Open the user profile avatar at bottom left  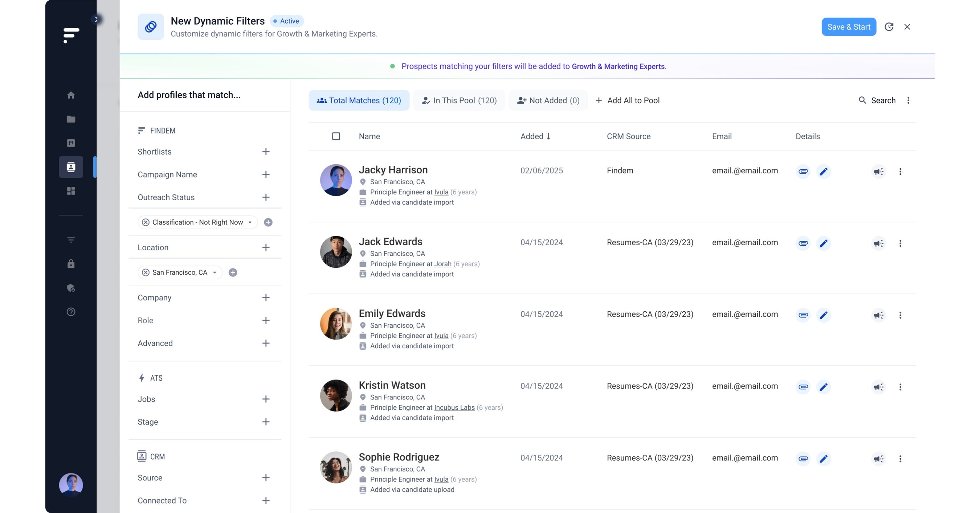pyautogui.click(x=71, y=484)
